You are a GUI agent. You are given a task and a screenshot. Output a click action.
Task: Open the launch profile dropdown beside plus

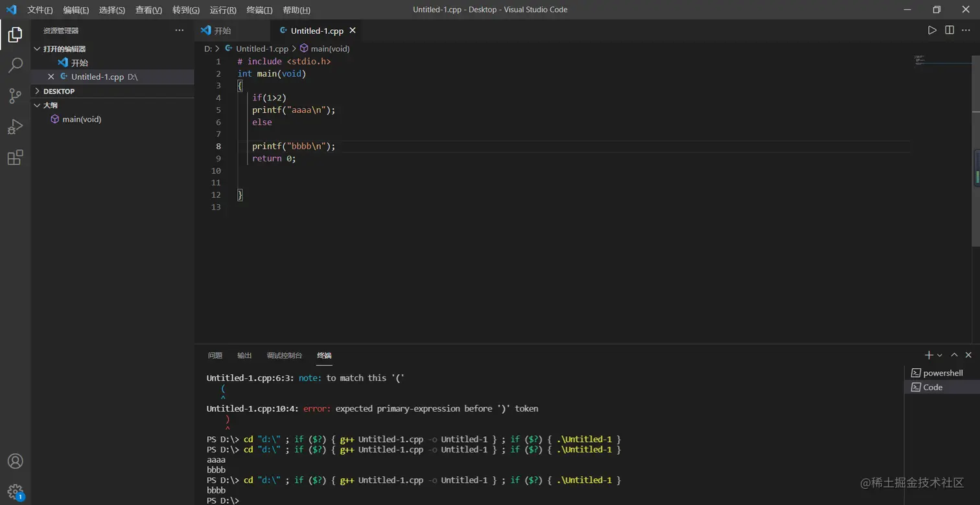940,355
